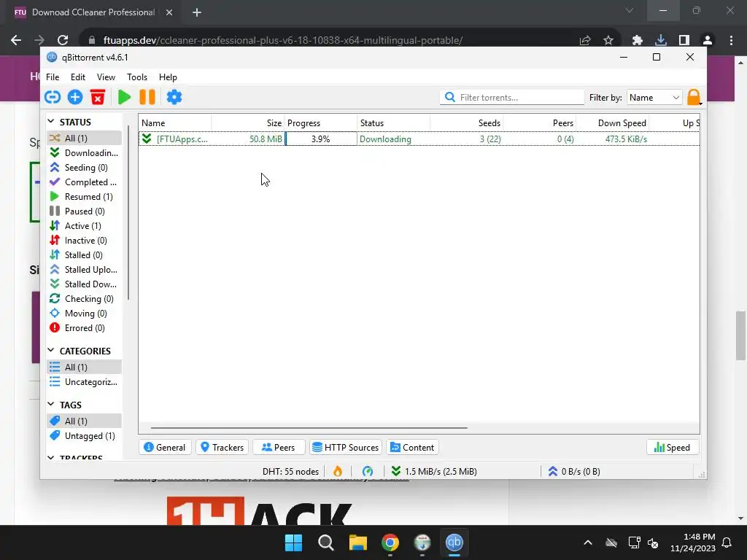Screen dimensions: 747x560
Task: Click the green Resume play icon
Action: tap(124, 97)
